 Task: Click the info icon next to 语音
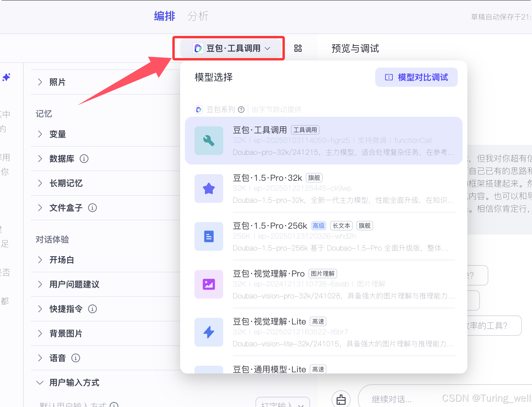pyautogui.click(x=76, y=358)
